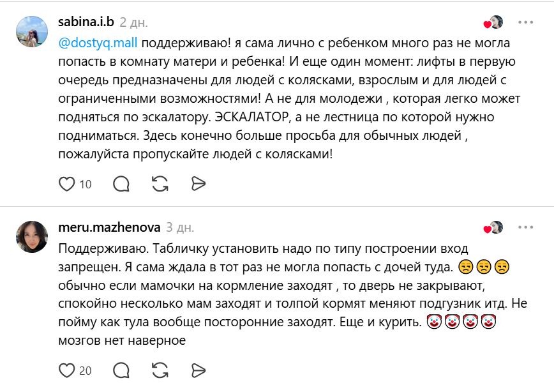View the 10 likes count on sabina's comment
The width and height of the screenshot is (554, 392).
click(86, 184)
